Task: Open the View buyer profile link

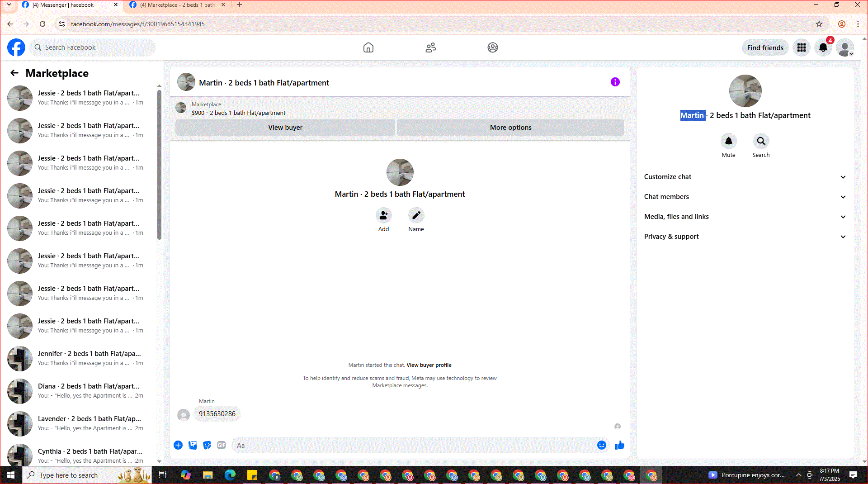Action: pos(429,365)
